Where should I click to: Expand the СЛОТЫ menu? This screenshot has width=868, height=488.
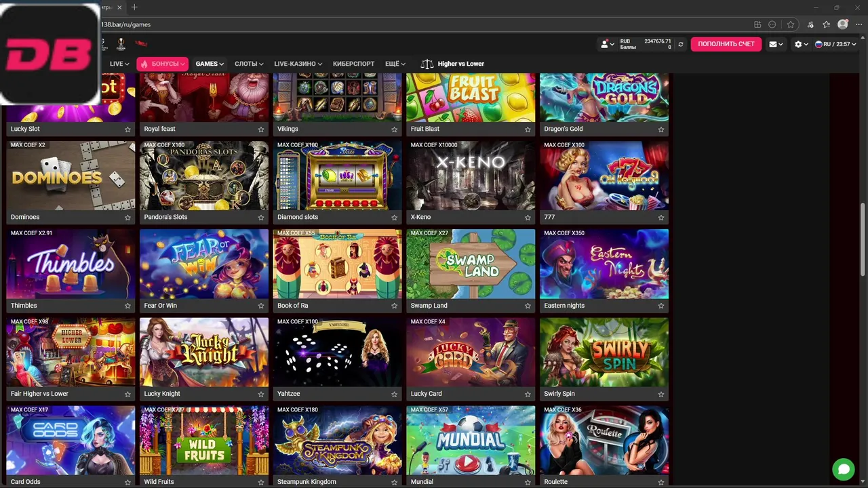point(249,64)
